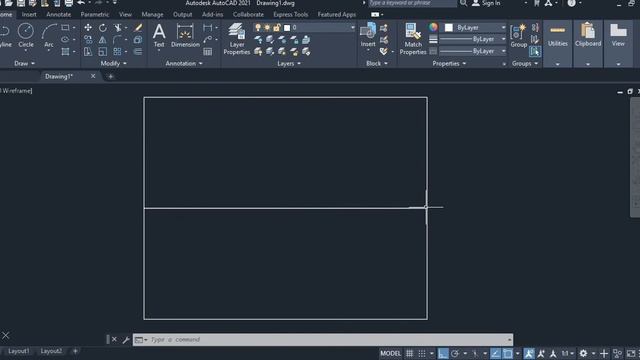The height and width of the screenshot is (360, 640).
Task: Open the Insert block tool
Action: [368, 36]
